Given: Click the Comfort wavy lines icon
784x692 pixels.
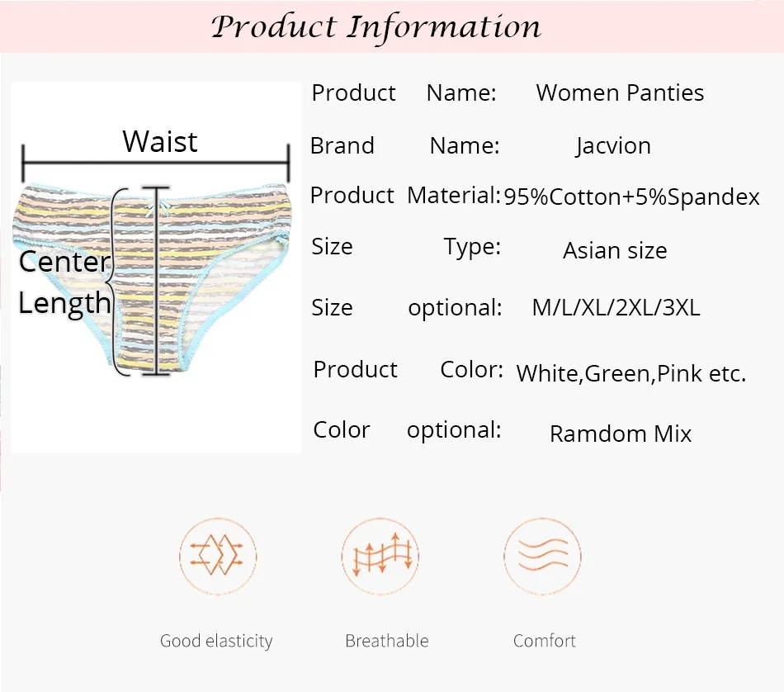Looking at the screenshot, I should point(542,556).
